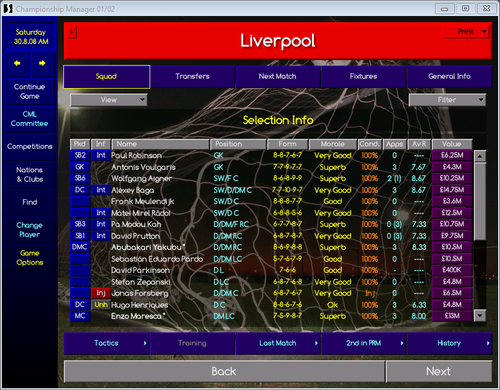Open the Print dropdown
This screenshot has width=500, height=390.
[466, 32]
